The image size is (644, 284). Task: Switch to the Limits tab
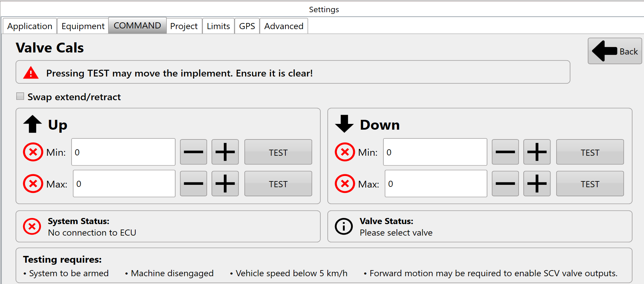pyautogui.click(x=218, y=26)
